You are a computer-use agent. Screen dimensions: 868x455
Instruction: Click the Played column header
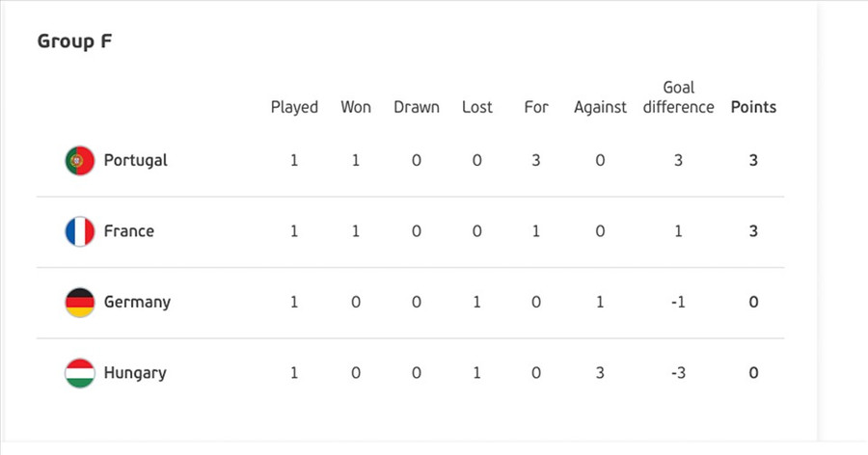coord(294,107)
